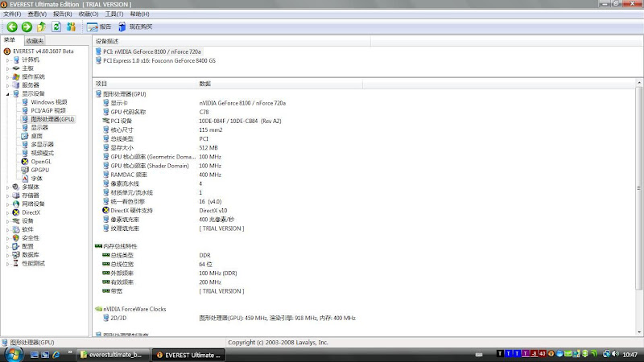The image size is (644, 362).
Task: Click the memory bus properties (内存总线特性) section icon
Action: point(98,246)
